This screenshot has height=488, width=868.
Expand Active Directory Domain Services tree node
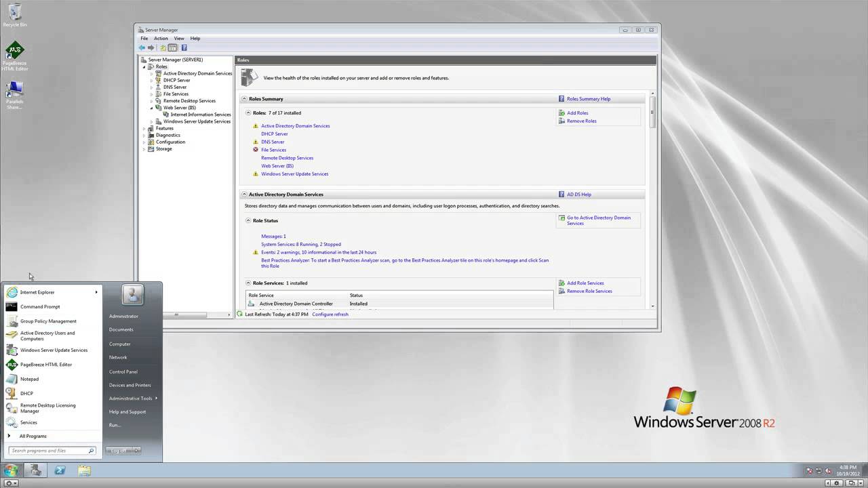(152, 73)
